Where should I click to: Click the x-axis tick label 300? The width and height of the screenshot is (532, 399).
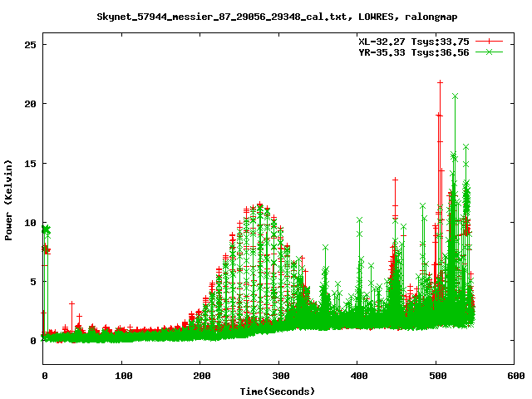[281, 376]
